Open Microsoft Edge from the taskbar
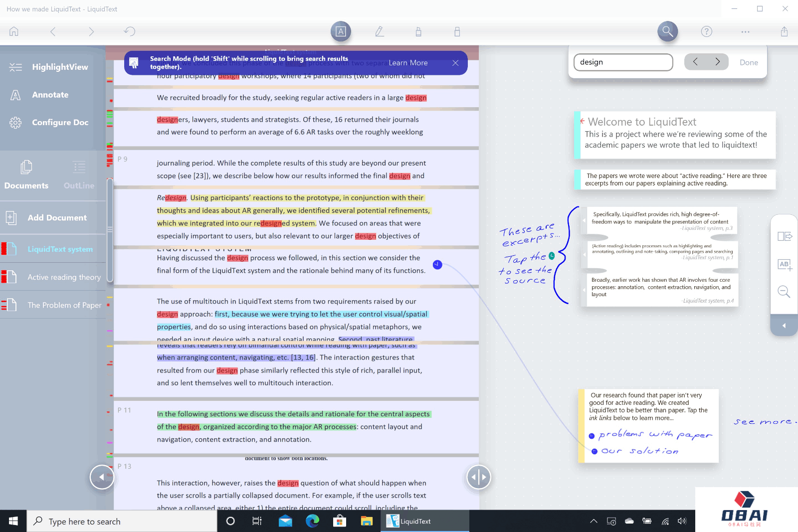798x532 pixels. (x=312, y=521)
